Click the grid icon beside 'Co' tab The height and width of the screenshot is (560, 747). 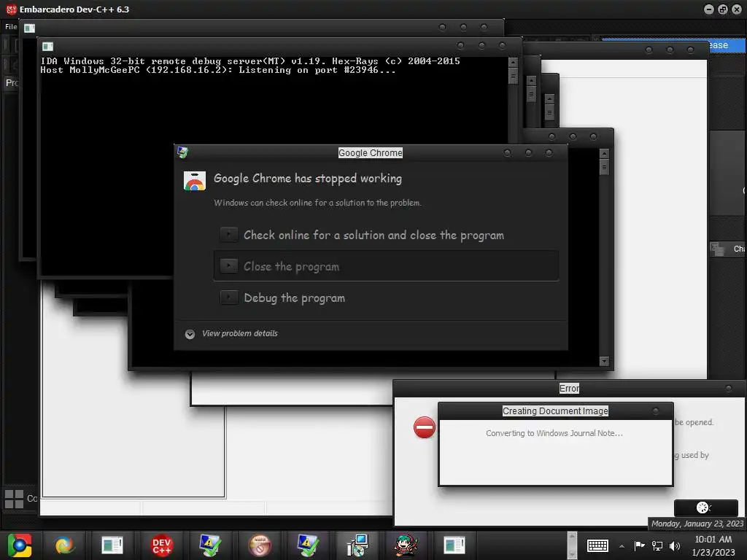pos(14,499)
